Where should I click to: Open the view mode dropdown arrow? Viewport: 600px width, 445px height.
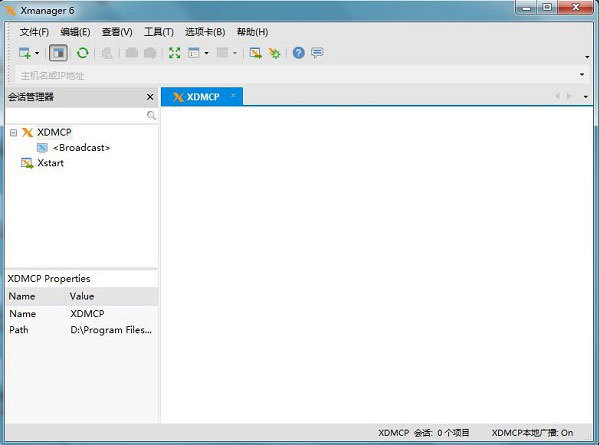(207, 53)
